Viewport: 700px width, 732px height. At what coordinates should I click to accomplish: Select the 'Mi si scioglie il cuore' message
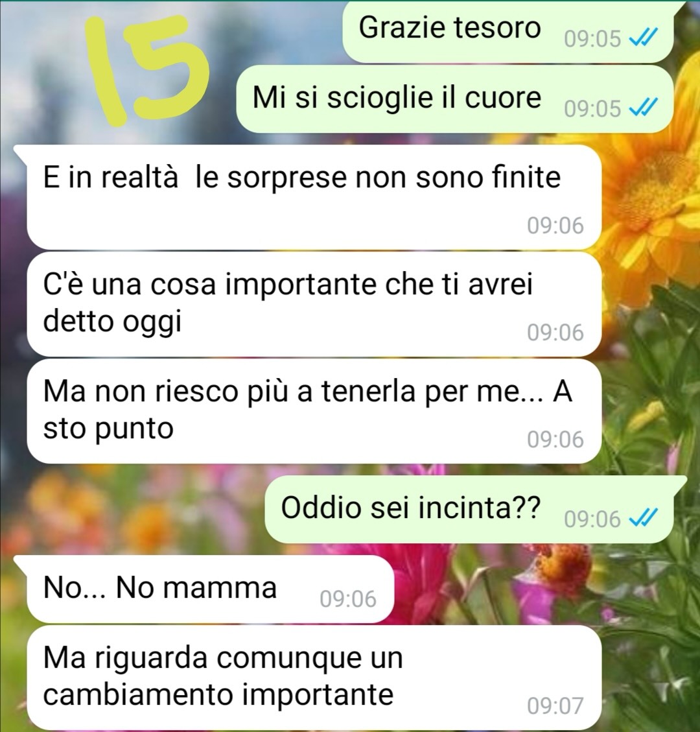click(x=455, y=99)
